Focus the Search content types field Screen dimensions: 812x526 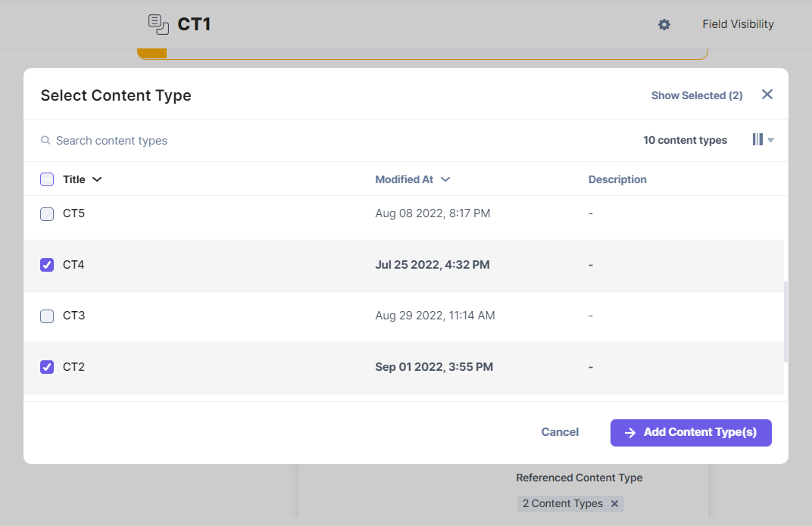point(112,141)
